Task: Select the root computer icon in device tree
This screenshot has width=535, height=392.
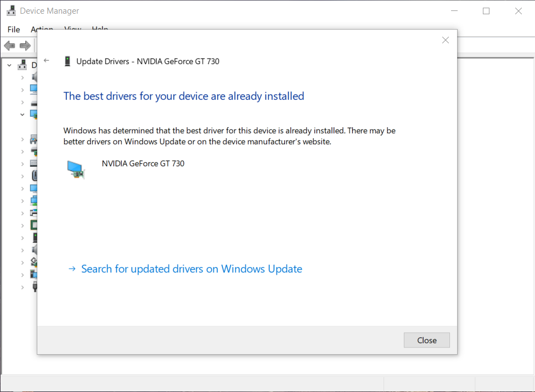Action: pos(22,65)
